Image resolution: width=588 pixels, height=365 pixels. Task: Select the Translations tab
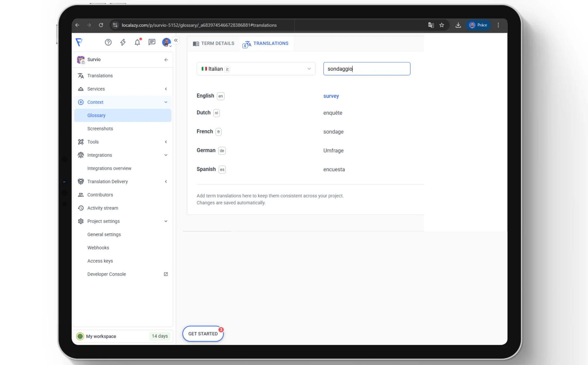click(x=265, y=43)
